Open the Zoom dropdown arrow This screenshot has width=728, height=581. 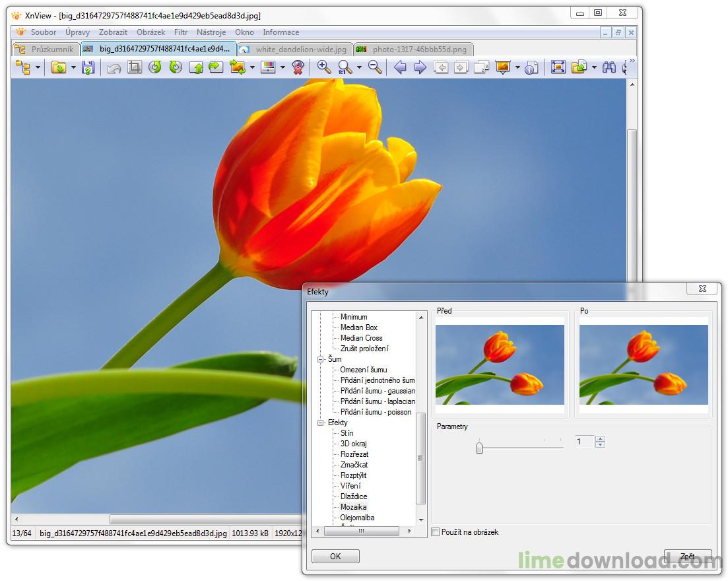click(360, 67)
